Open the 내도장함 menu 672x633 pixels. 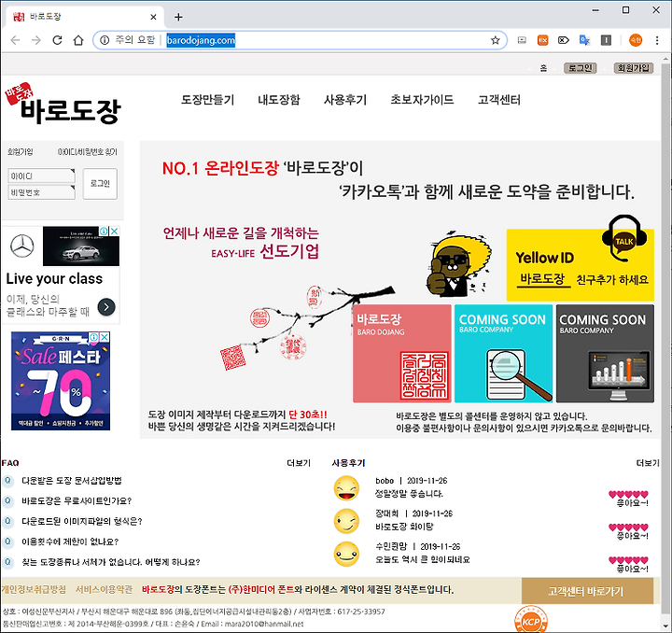tap(279, 100)
